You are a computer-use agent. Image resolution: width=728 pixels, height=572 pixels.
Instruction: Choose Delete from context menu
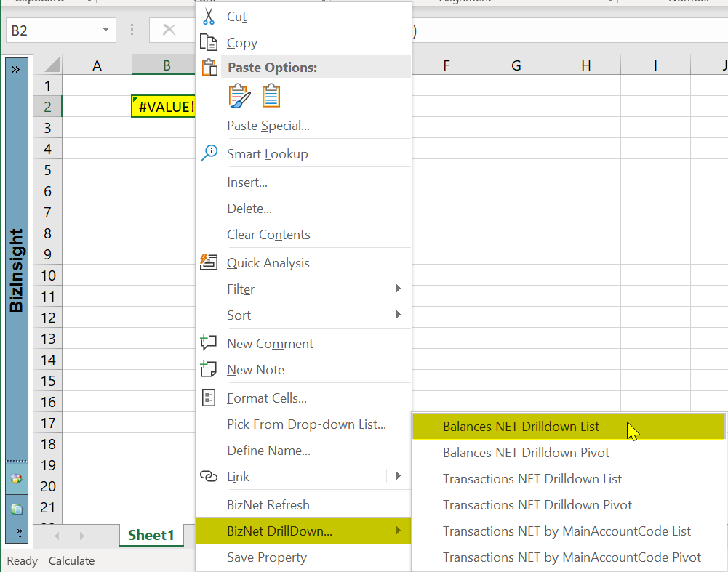304,209
